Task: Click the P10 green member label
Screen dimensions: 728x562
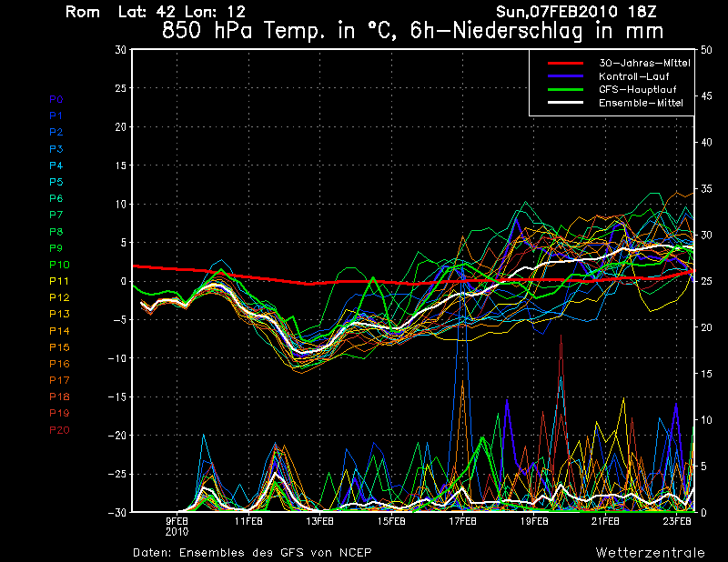Action: coord(58,265)
